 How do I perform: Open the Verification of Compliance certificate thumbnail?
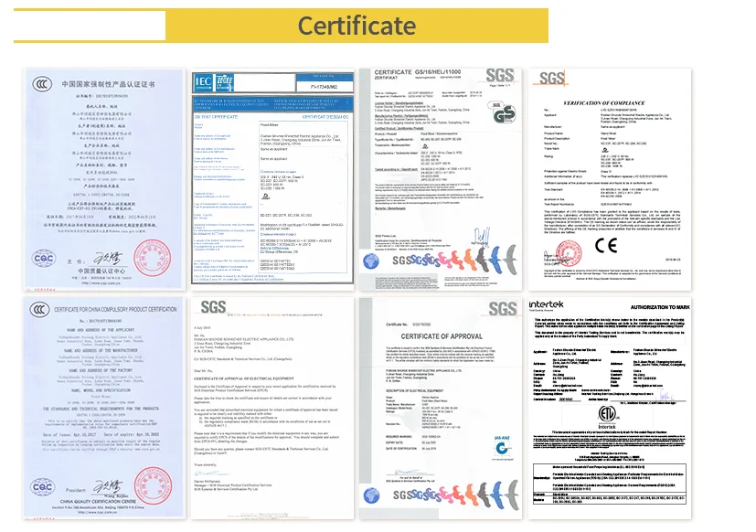click(610, 179)
